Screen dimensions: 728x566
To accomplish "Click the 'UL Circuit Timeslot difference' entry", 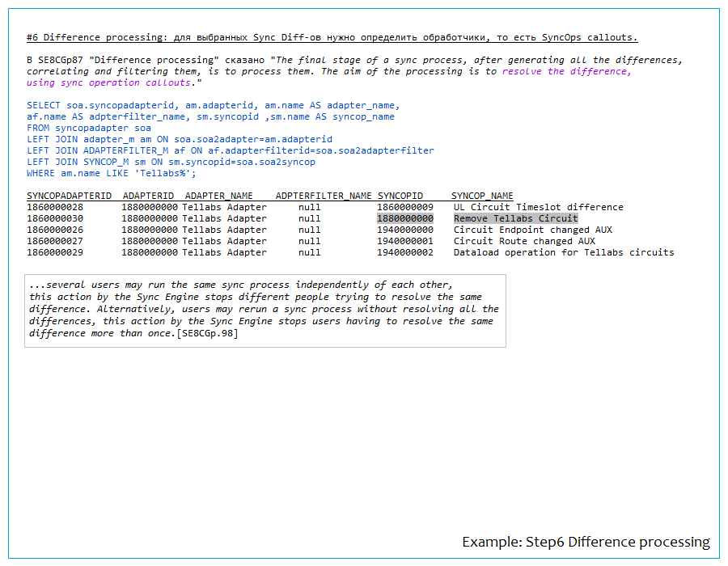I will 538,207.
